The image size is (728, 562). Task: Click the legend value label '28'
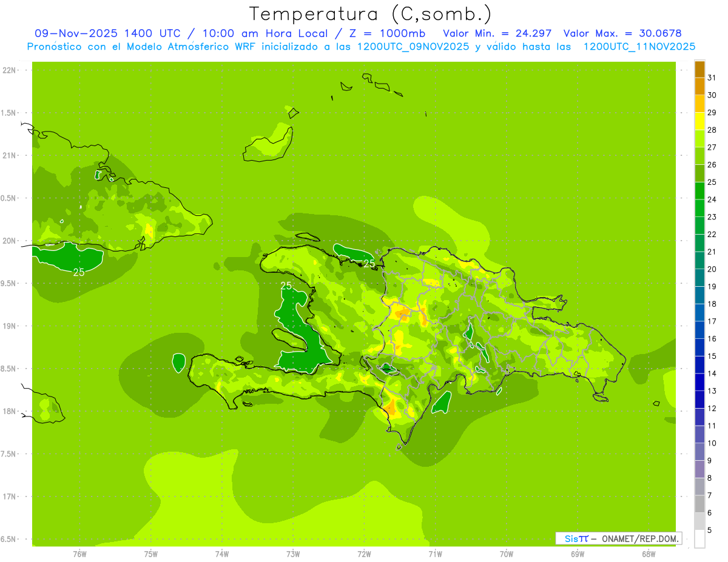coord(712,130)
